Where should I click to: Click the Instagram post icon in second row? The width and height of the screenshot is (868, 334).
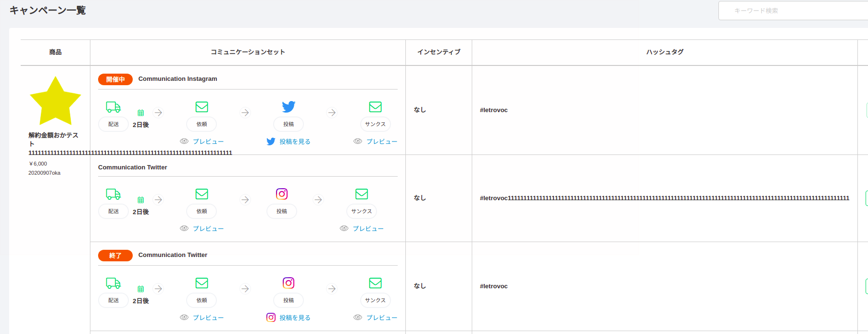pos(282,194)
